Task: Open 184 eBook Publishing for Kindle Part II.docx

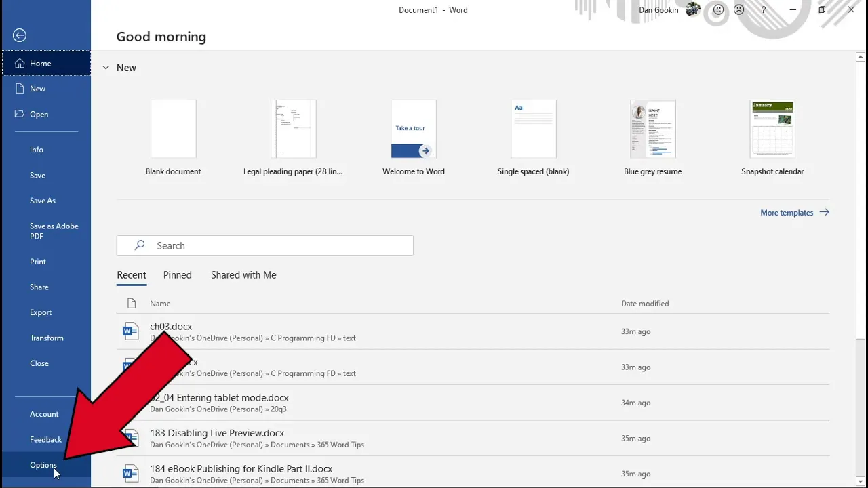Action: point(473,474)
